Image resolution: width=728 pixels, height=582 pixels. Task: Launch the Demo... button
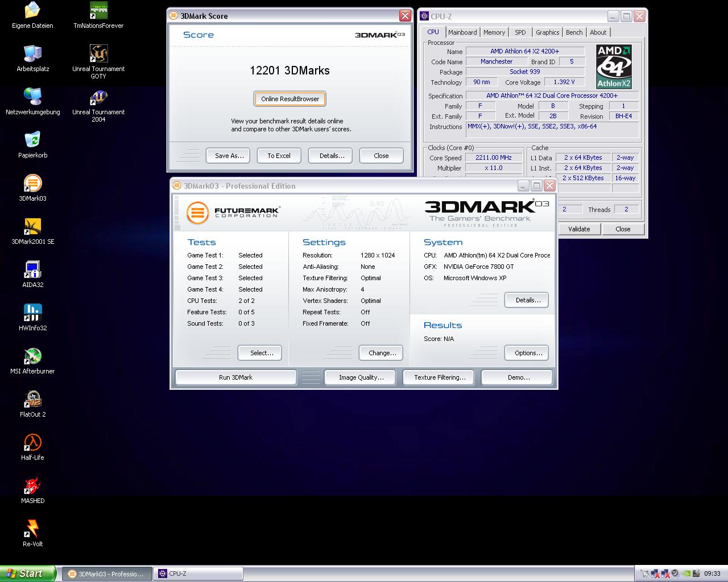pos(518,377)
